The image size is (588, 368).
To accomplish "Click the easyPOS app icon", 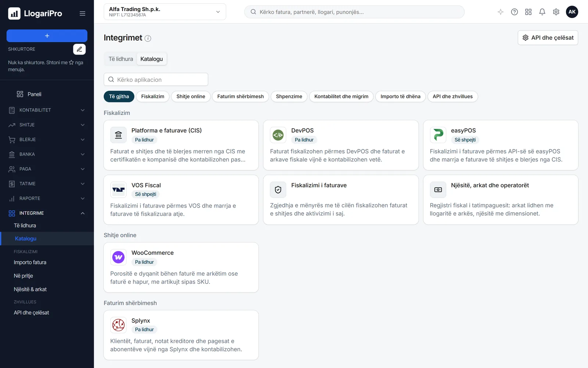I will [x=438, y=135].
